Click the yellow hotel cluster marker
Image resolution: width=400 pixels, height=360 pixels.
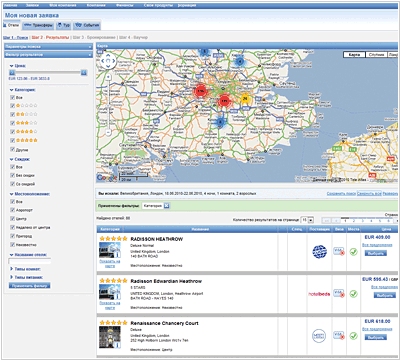coord(245,99)
